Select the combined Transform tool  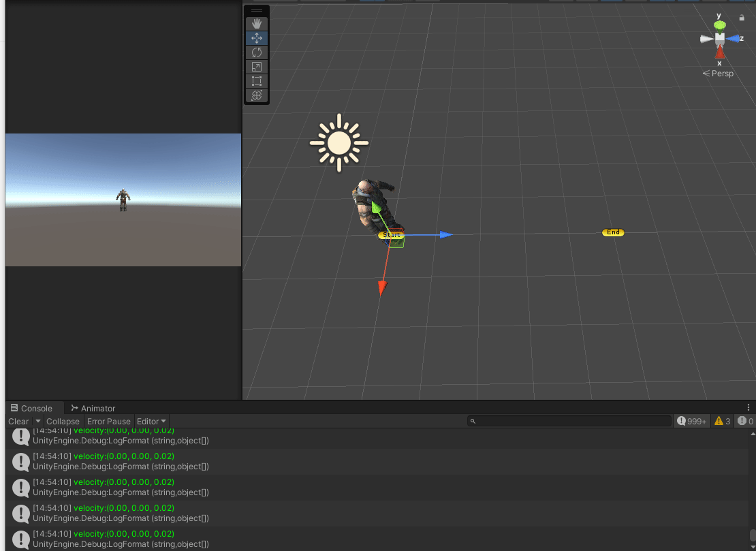pyautogui.click(x=257, y=95)
